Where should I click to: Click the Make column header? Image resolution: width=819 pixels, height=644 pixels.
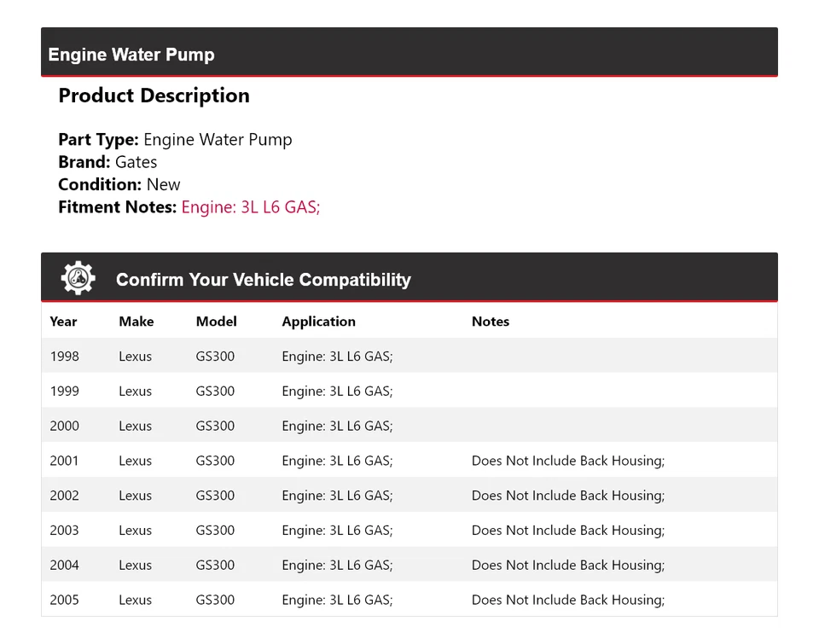coord(136,322)
